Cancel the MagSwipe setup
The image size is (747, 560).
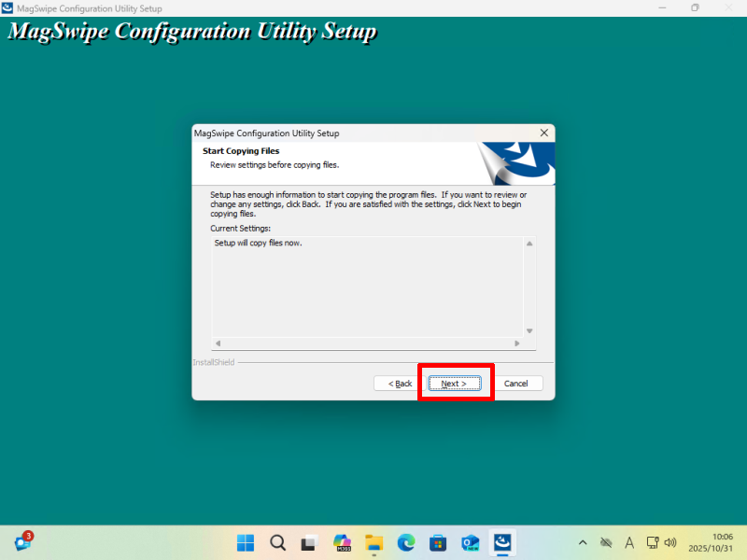[x=516, y=384]
